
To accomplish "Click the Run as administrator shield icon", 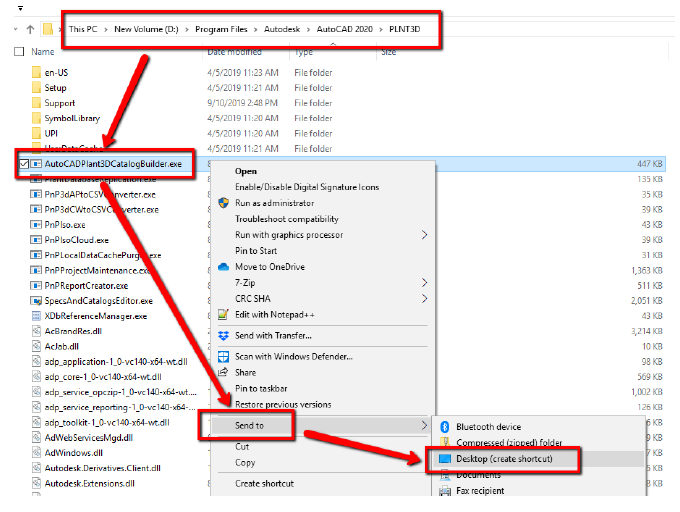I will pos(223,203).
